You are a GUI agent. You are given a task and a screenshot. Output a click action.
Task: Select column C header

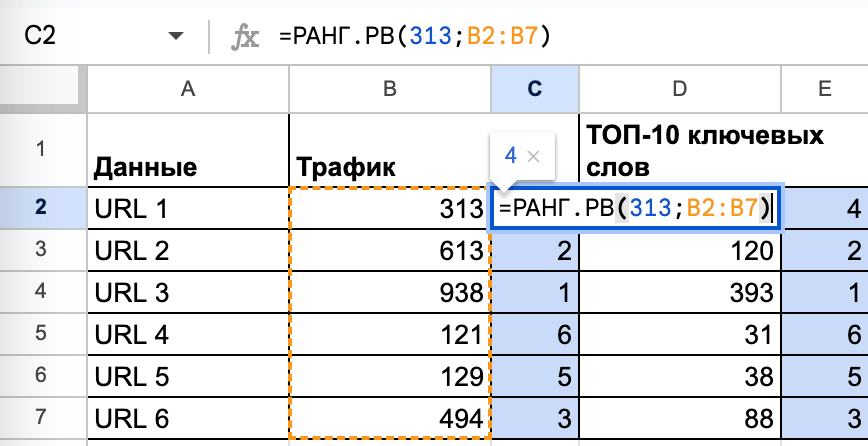click(534, 90)
